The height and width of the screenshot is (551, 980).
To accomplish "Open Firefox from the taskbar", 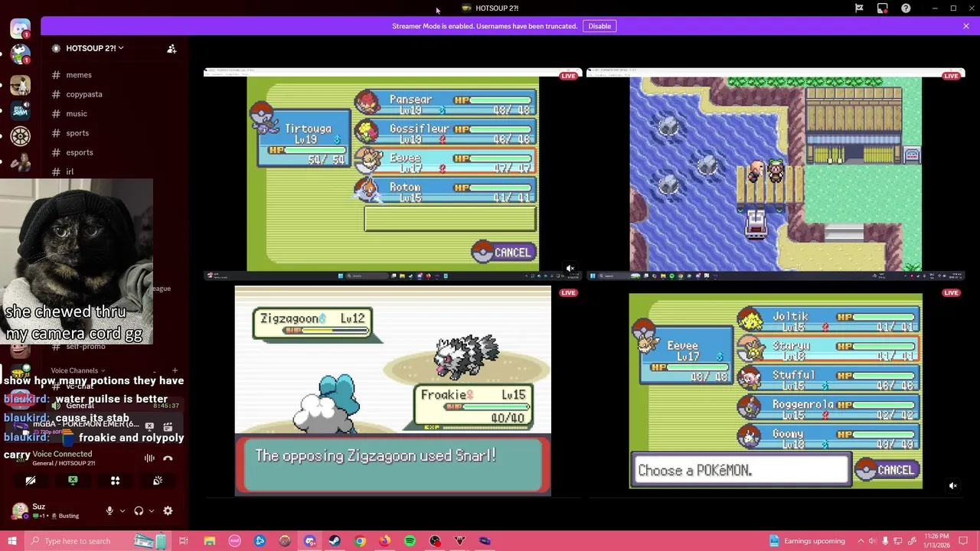I will point(384,541).
